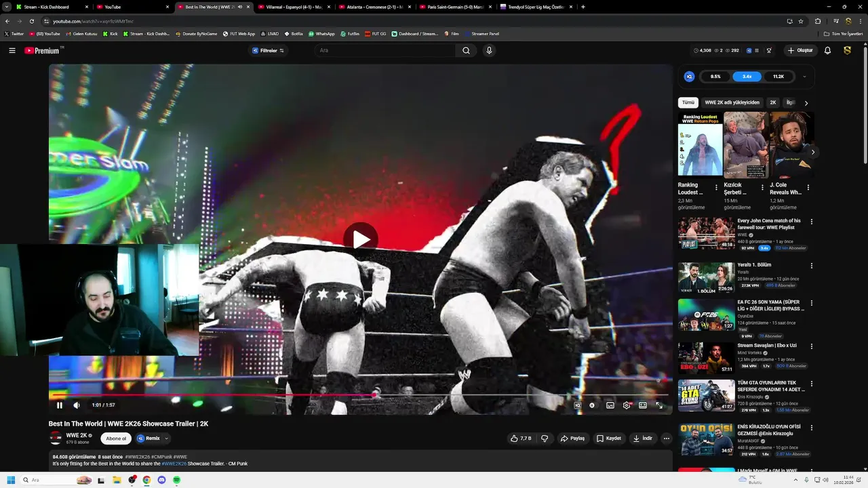Expand the stats bar chevron beside 11.2K
This screenshot has height=488, width=868.
point(804,77)
